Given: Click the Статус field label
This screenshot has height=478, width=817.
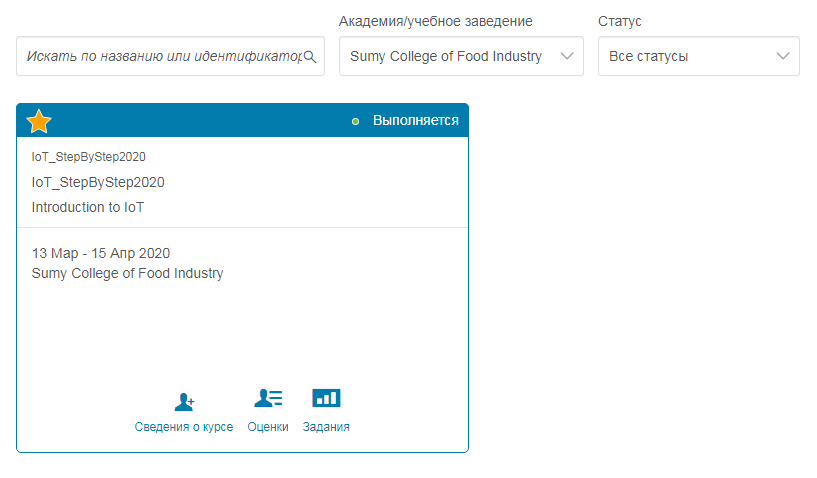Looking at the screenshot, I should point(620,21).
